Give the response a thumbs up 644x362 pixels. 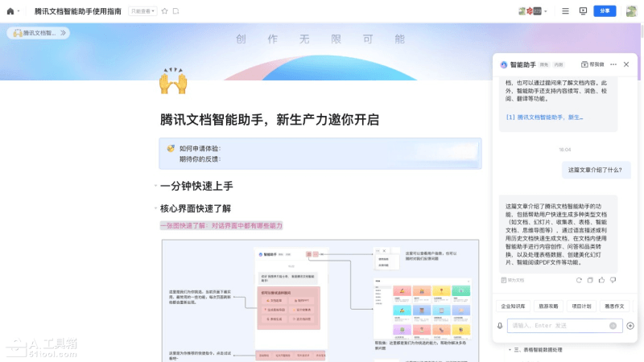click(x=602, y=280)
